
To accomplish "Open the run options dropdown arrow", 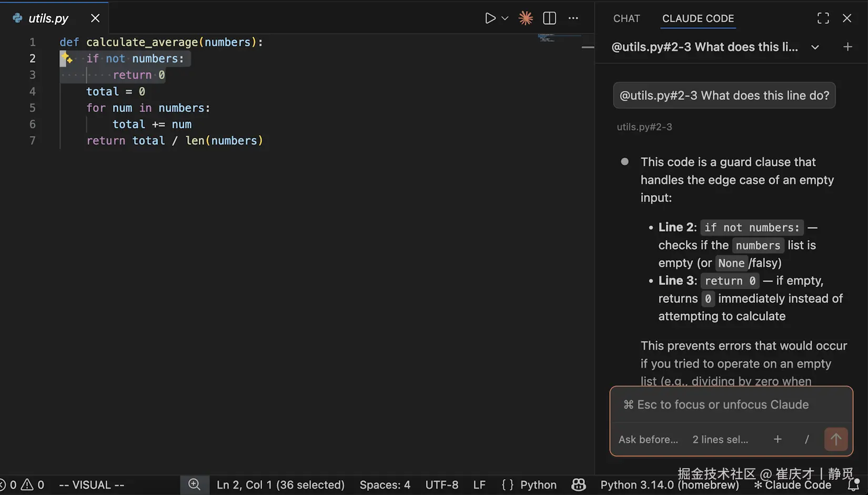I will coord(504,18).
